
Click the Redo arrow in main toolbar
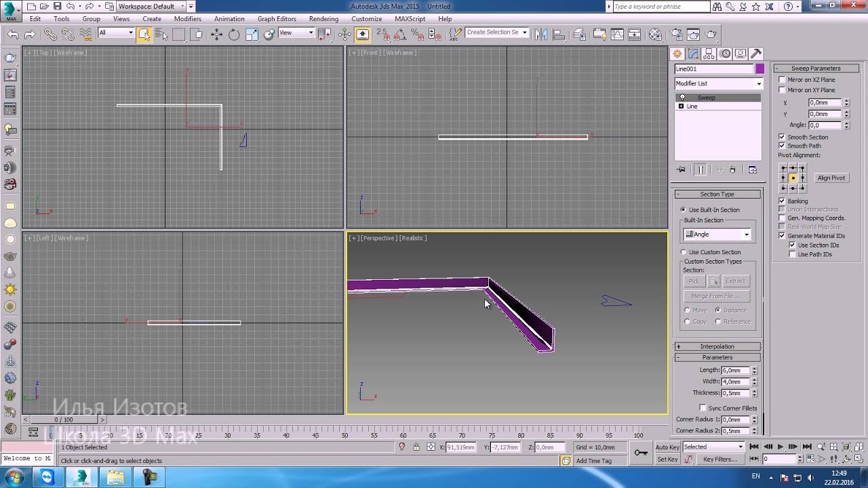pos(30,35)
